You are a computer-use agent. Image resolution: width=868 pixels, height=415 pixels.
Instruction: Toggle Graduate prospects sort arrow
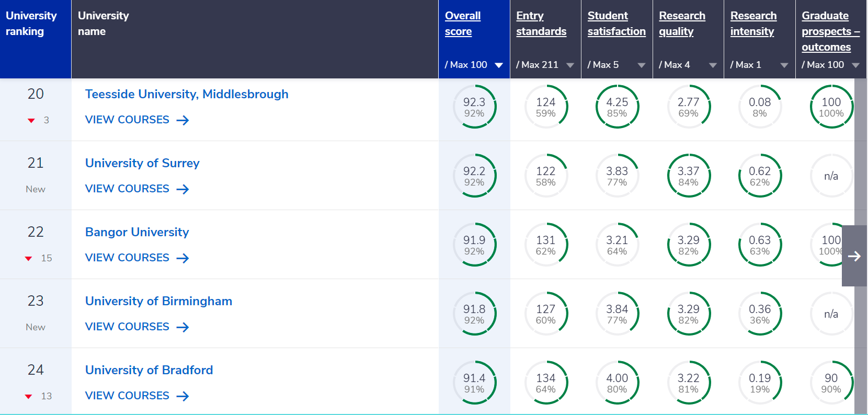(x=855, y=65)
